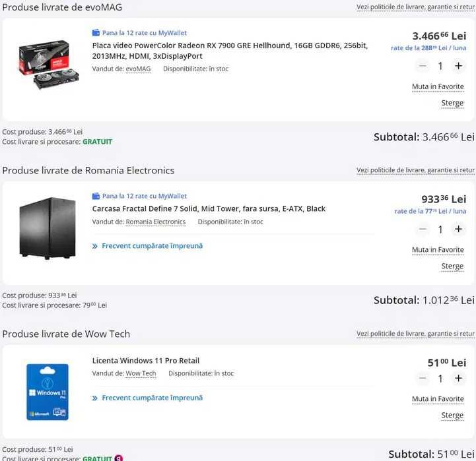Viewport: 476px width, 461px height.
Task: Open Licenta Windows 11 Pro Retail title
Action: 145,361
